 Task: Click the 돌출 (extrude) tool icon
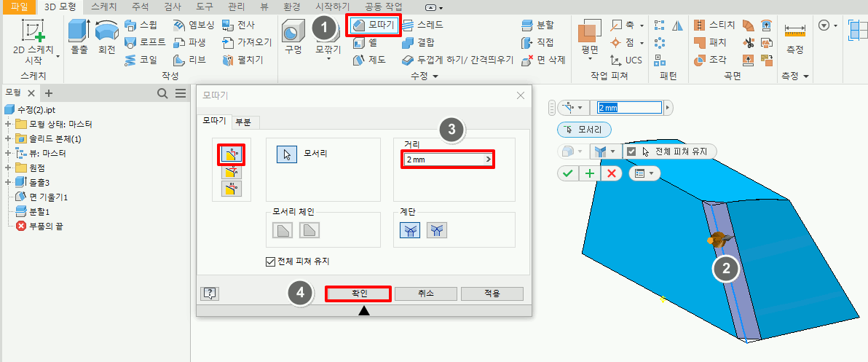pos(79,33)
